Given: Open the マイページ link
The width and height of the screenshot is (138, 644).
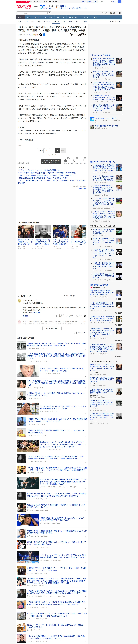Looking at the screenshot, I should (x=103, y=13).
